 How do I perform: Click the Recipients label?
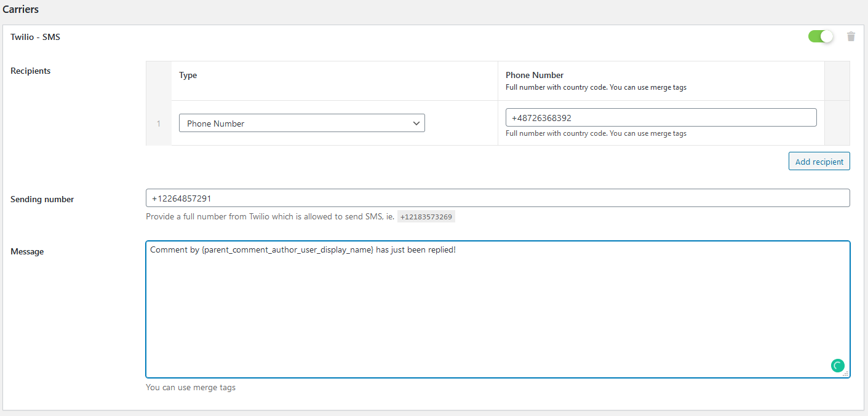pyautogui.click(x=30, y=71)
